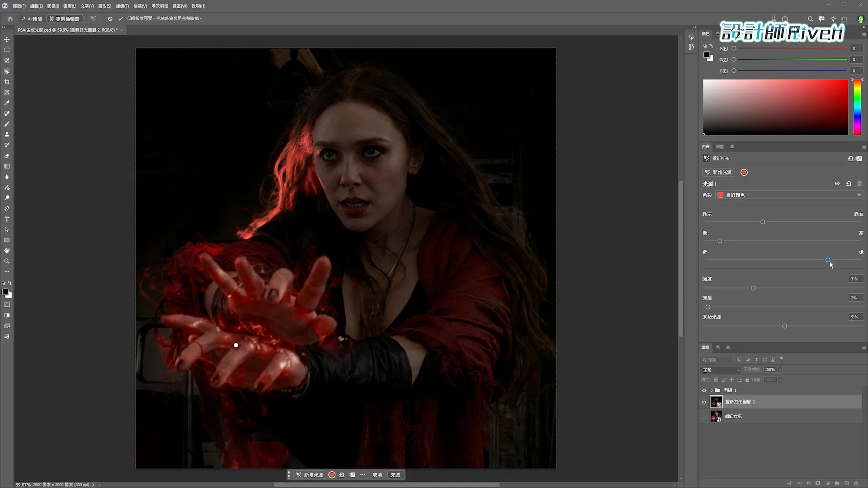Viewport: 868px width, 488px height.
Task: Open the 影像(I) menu
Action: pyautogui.click(x=53, y=6)
